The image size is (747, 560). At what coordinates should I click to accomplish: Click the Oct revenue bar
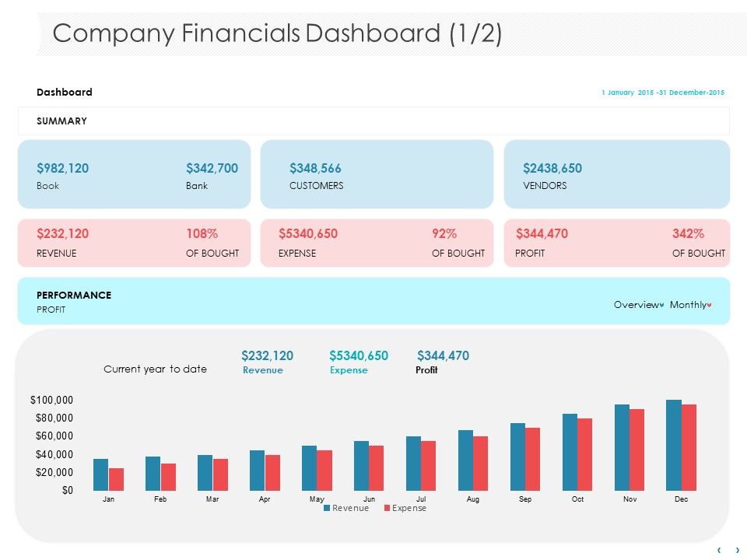[570, 453]
